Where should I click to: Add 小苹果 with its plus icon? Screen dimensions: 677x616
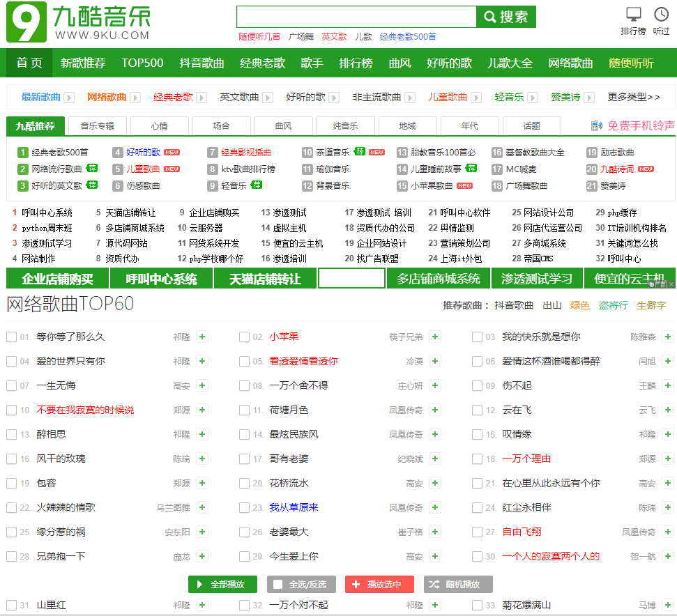434,337
